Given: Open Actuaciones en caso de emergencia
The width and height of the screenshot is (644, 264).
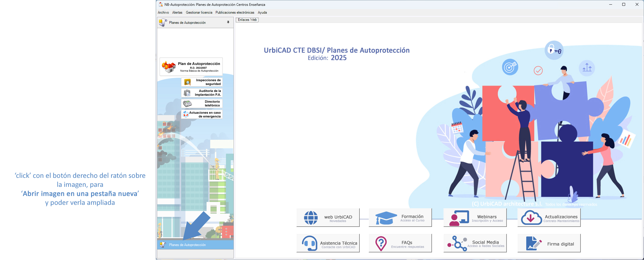Looking at the screenshot, I should point(202,114).
